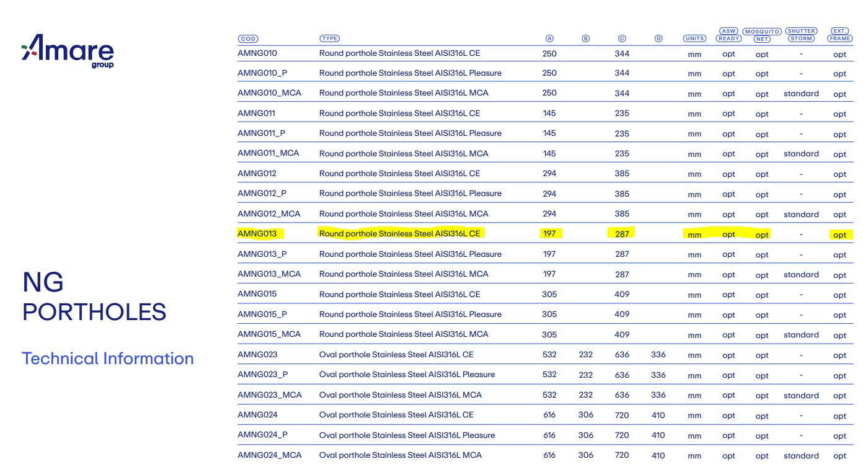Click the UNITS column header badge
The width and height of the screenshot is (868, 464).
tap(694, 38)
